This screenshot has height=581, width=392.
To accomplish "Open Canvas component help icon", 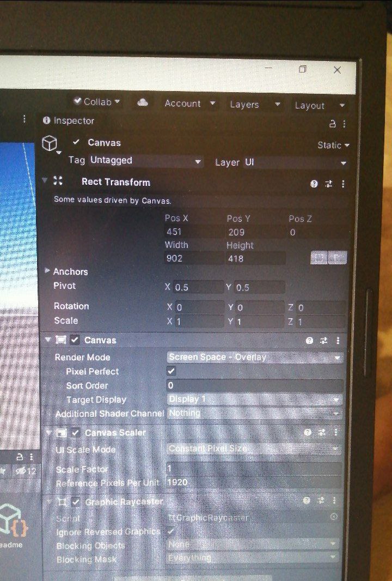I will 309,341.
